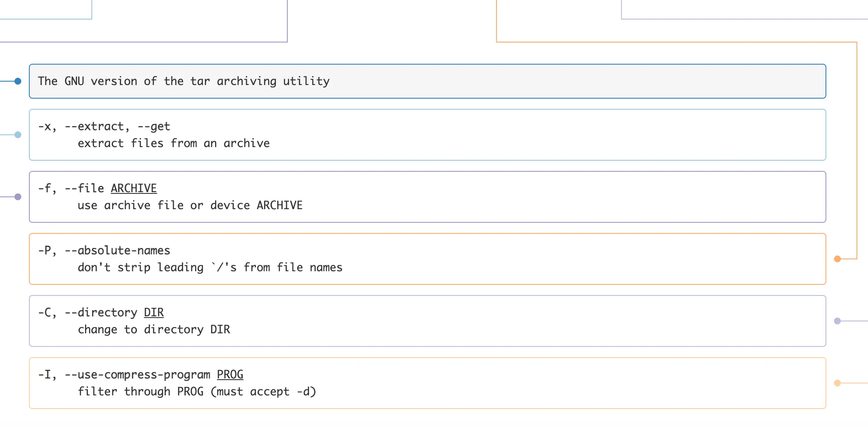Click the purple dot beside the --file box
This screenshot has height=426, width=868.
(18, 197)
